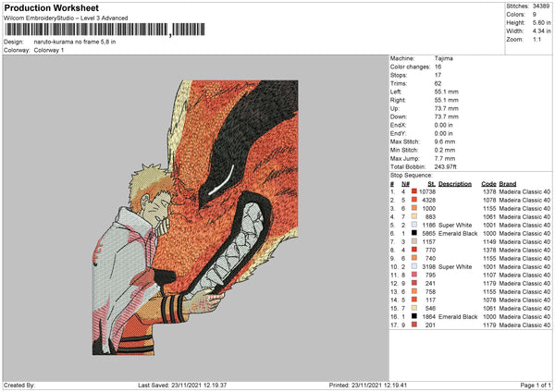Click the 'Brand' column header
This screenshot has height=392, width=555.
(x=508, y=184)
